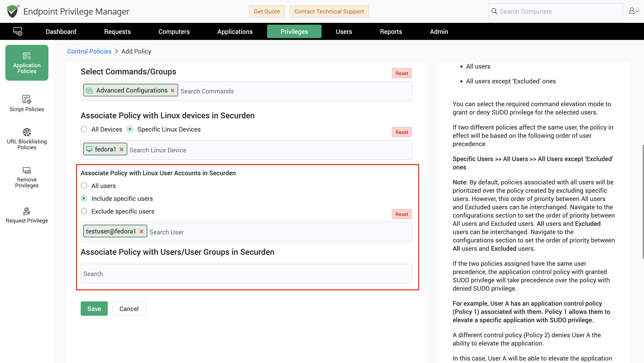Select the All Devices radio button
644x363 pixels.
coord(84,129)
